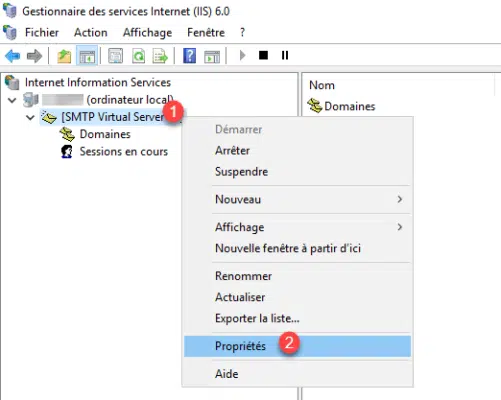Click the gray Forward arrow icon

point(34,56)
